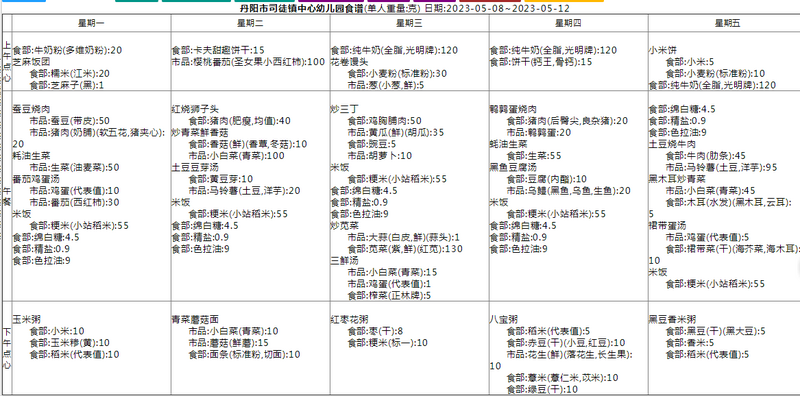Click the 上午点心 row header

click(7, 61)
